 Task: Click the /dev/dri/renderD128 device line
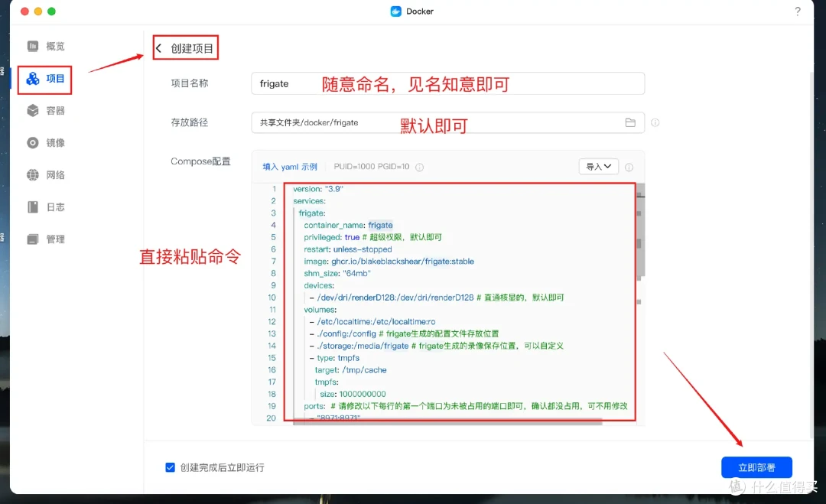point(437,298)
